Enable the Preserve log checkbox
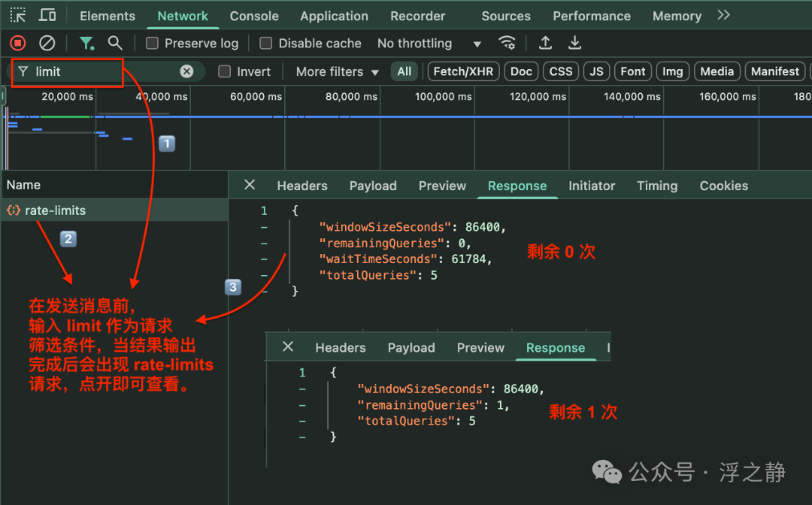This screenshot has height=505, width=812. tap(152, 44)
